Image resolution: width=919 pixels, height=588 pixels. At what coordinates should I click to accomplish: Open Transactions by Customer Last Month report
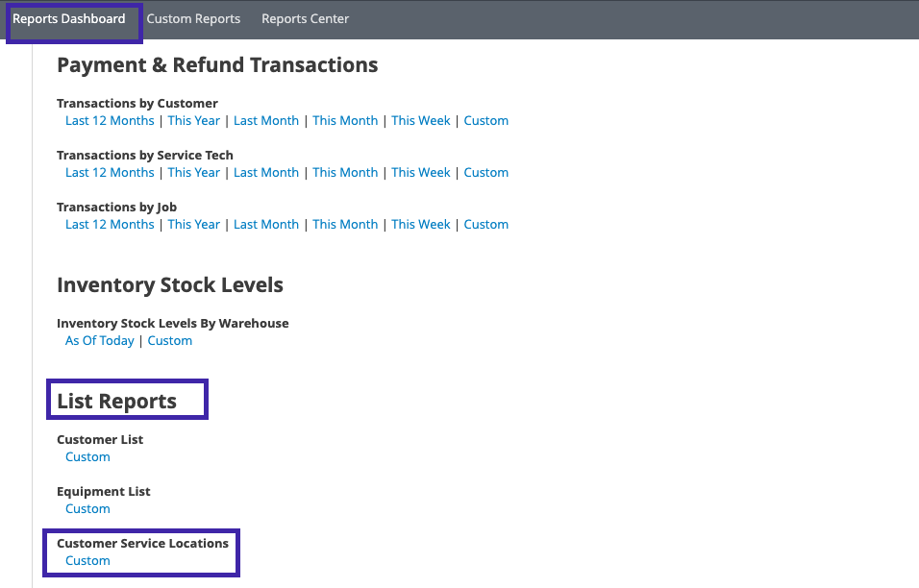(266, 121)
